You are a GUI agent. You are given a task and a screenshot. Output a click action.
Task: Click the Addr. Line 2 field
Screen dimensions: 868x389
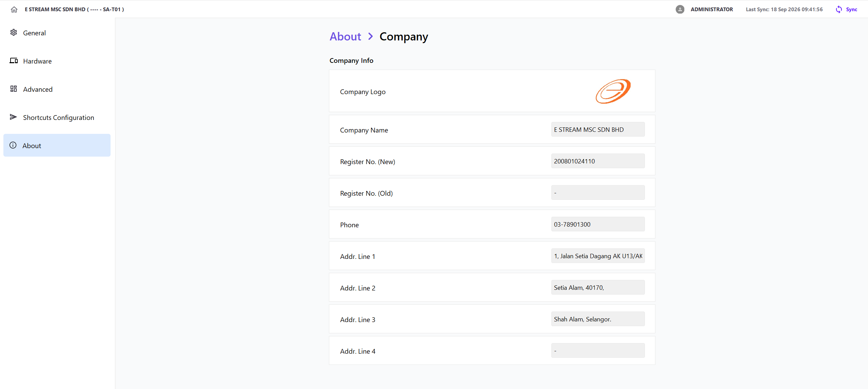click(598, 287)
